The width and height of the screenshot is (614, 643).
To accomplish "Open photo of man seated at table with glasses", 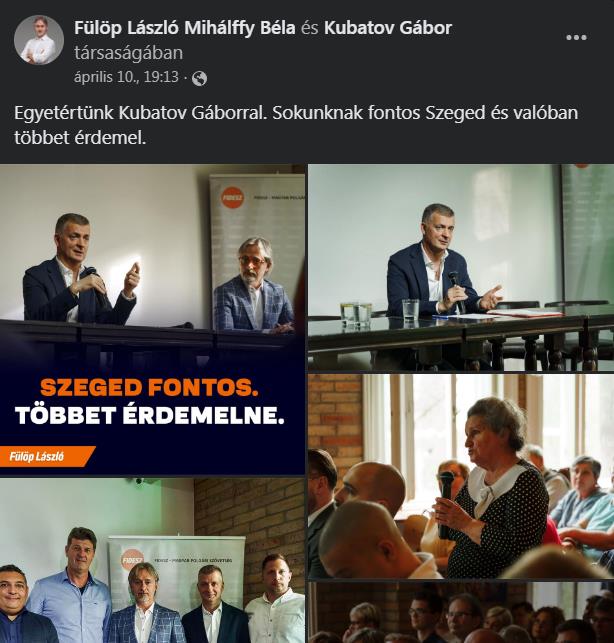I will (461, 268).
